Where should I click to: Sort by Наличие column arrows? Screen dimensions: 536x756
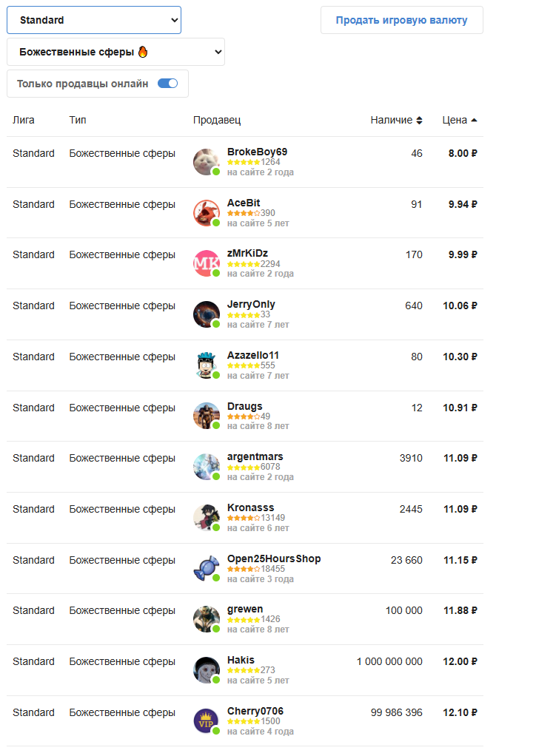(x=419, y=120)
